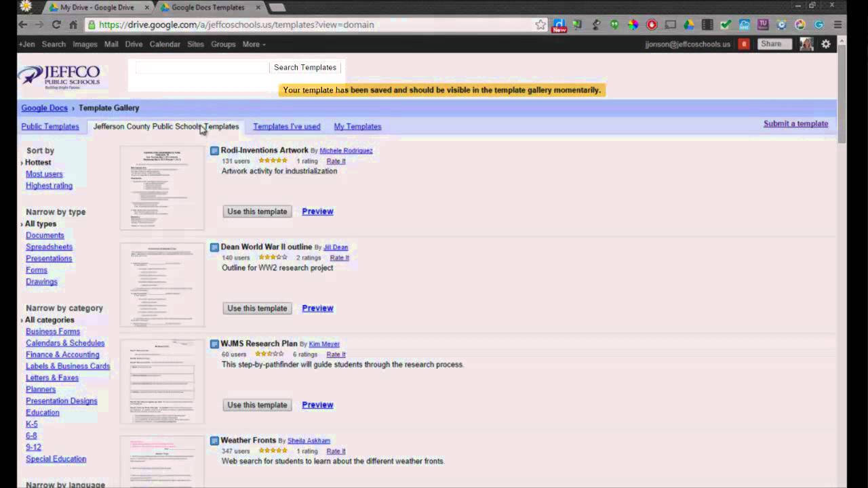Open the Rodi-Inventions Artwork thumbnail
868x488 pixels.
pyautogui.click(x=162, y=188)
